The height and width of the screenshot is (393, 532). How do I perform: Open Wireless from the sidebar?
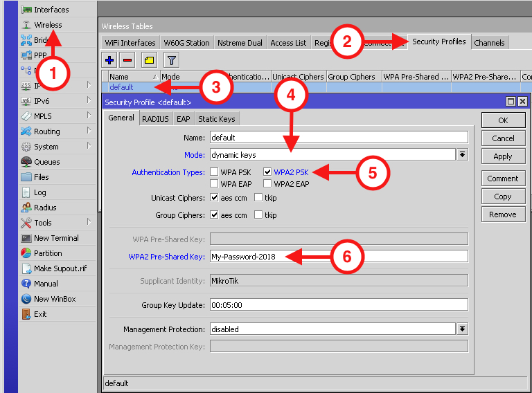tap(48, 25)
